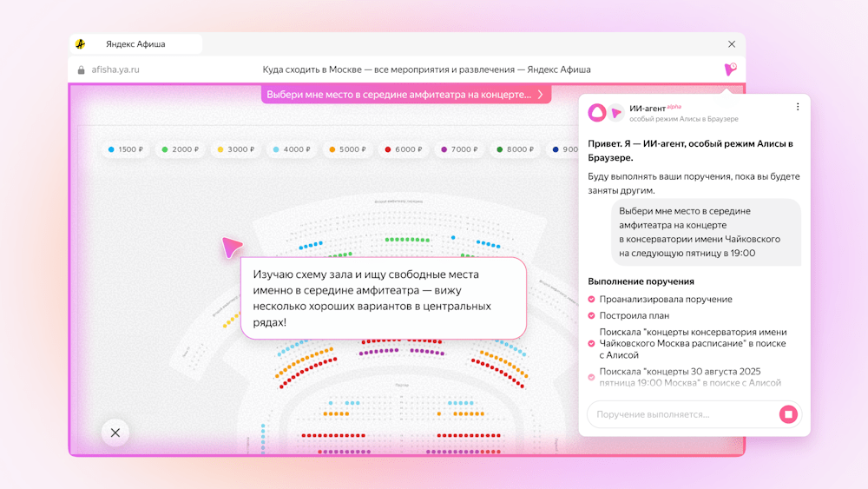Click the pink agent cursor arrow on seat map
868x489 pixels.
tap(232, 247)
